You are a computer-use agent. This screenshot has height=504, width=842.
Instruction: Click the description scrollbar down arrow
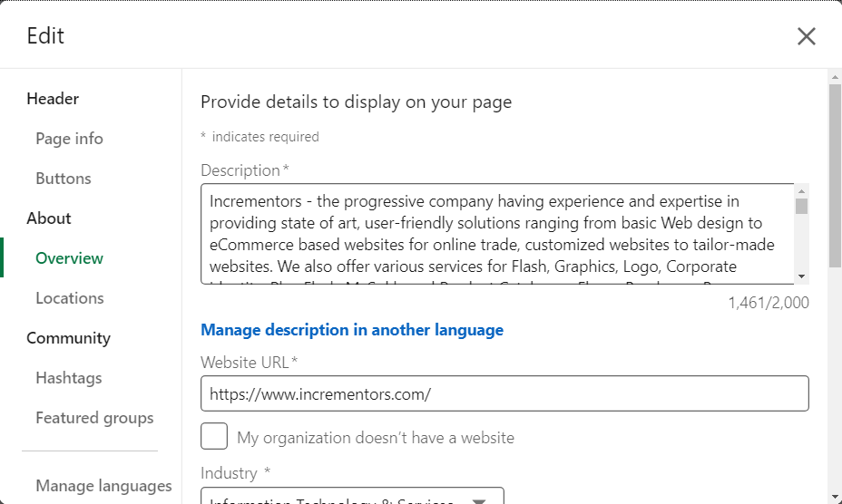(x=802, y=276)
